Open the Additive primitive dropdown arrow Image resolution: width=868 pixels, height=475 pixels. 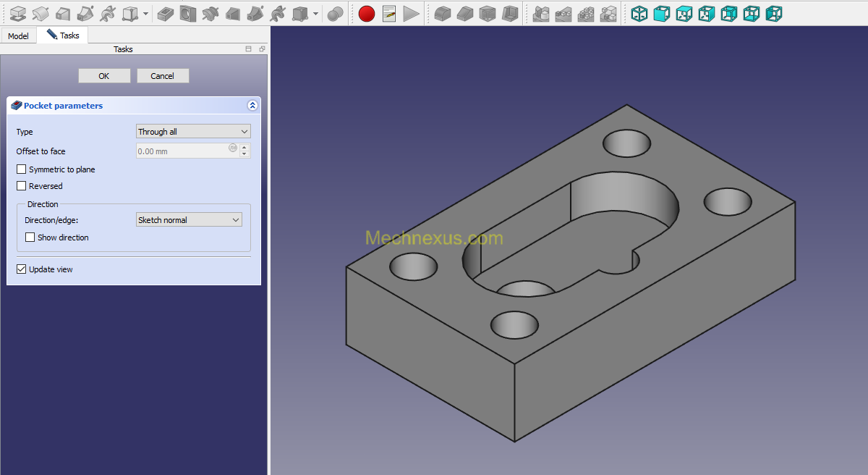point(146,13)
